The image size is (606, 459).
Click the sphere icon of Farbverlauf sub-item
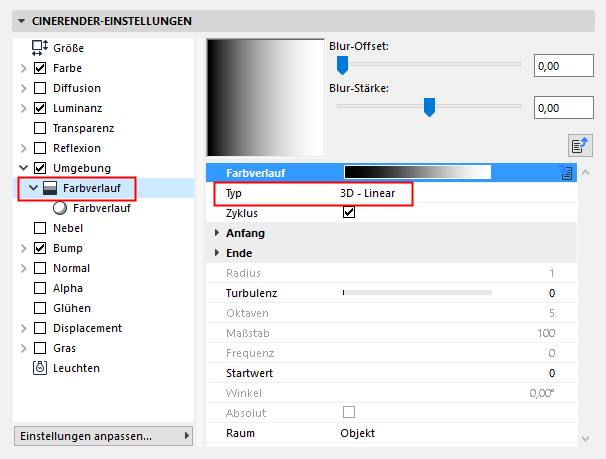tap(61, 209)
